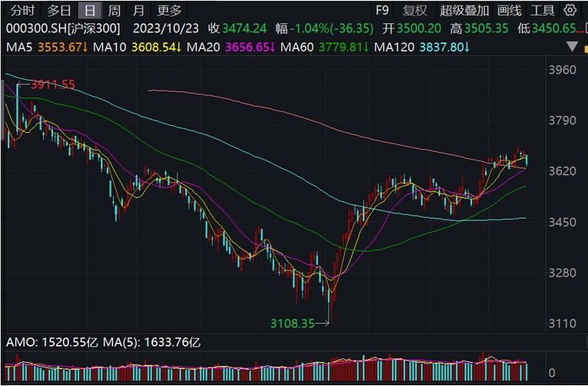Expand the 更多 more periods dropdown
This screenshot has width=588, height=386.
click(x=170, y=11)
